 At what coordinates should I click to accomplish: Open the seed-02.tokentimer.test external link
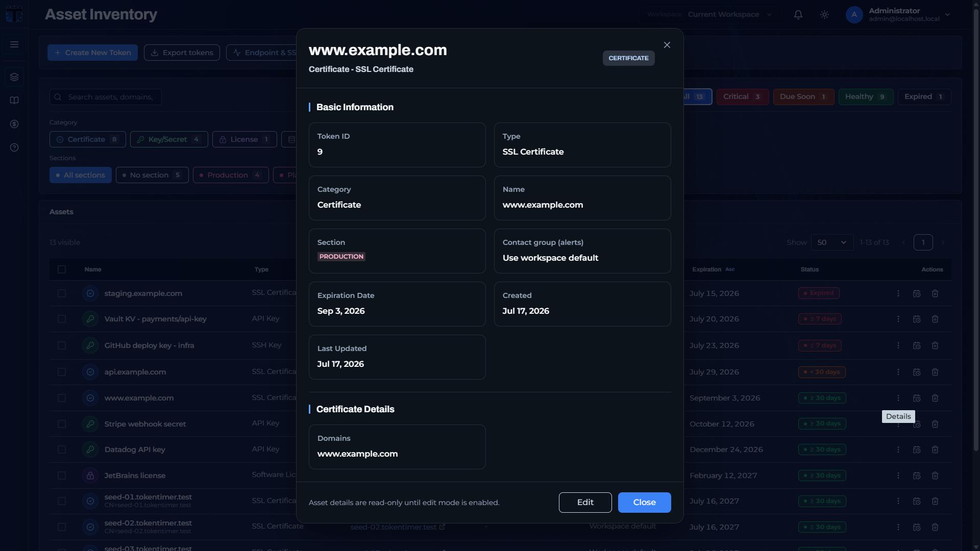tap(398, 527)
